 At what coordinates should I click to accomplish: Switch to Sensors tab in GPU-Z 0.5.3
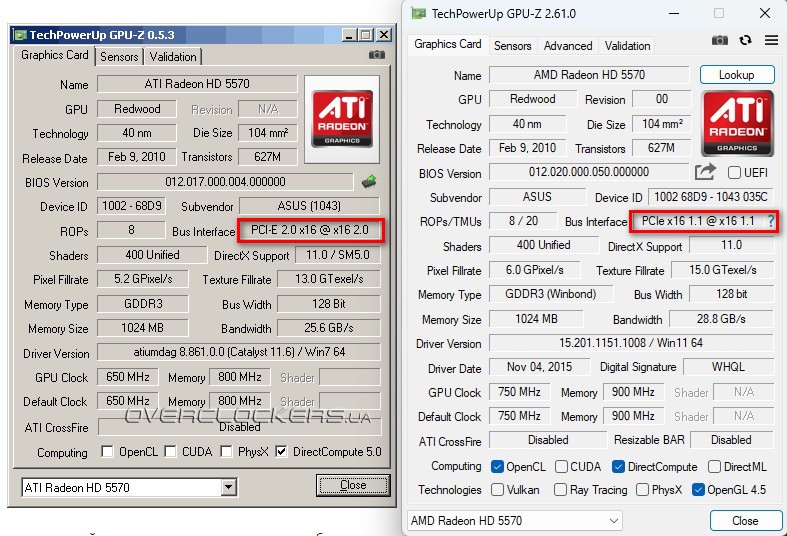pyautogui.click(x=119, y=57)
